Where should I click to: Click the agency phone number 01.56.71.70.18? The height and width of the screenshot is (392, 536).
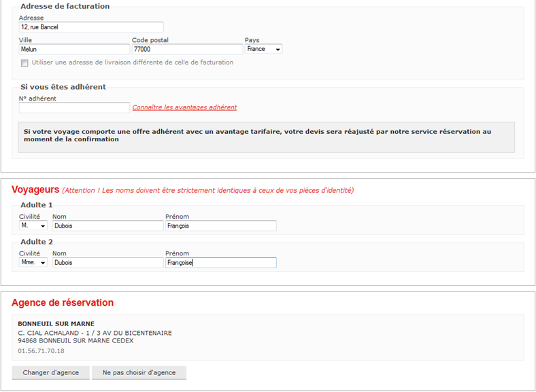41,351
